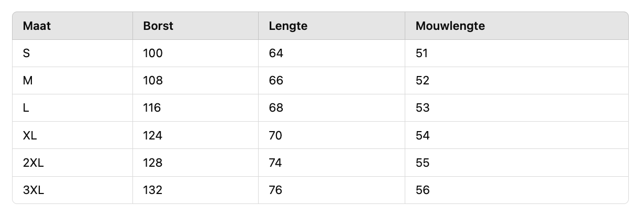
Task: Select the size L cell
Action: tap(26, 107)
